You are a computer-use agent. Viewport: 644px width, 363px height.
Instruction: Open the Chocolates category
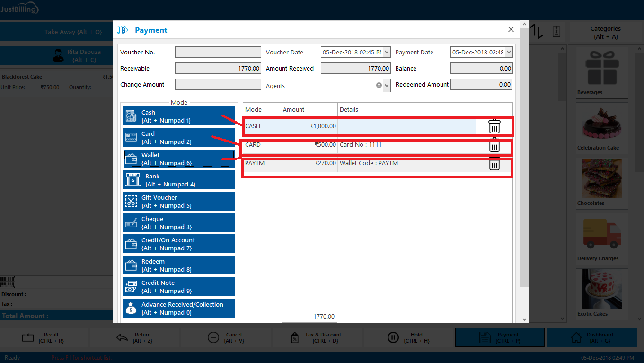602,183
